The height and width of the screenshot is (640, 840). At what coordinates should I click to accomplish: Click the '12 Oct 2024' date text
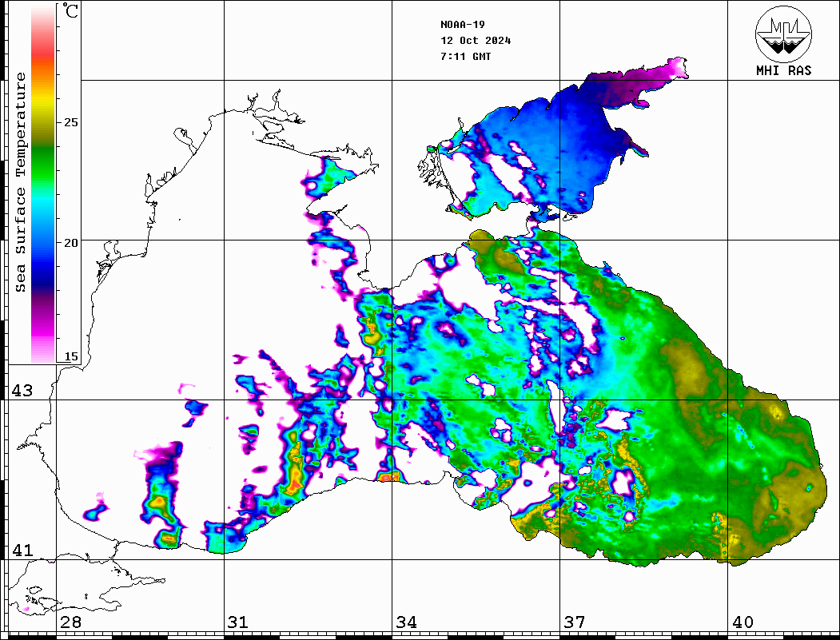(476, 41)
